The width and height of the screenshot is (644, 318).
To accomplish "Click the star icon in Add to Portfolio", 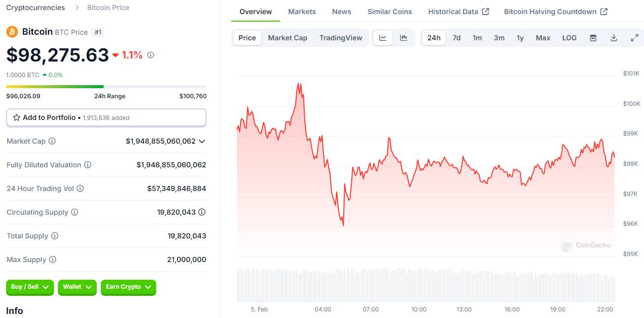I will click(x=17, y=117).
